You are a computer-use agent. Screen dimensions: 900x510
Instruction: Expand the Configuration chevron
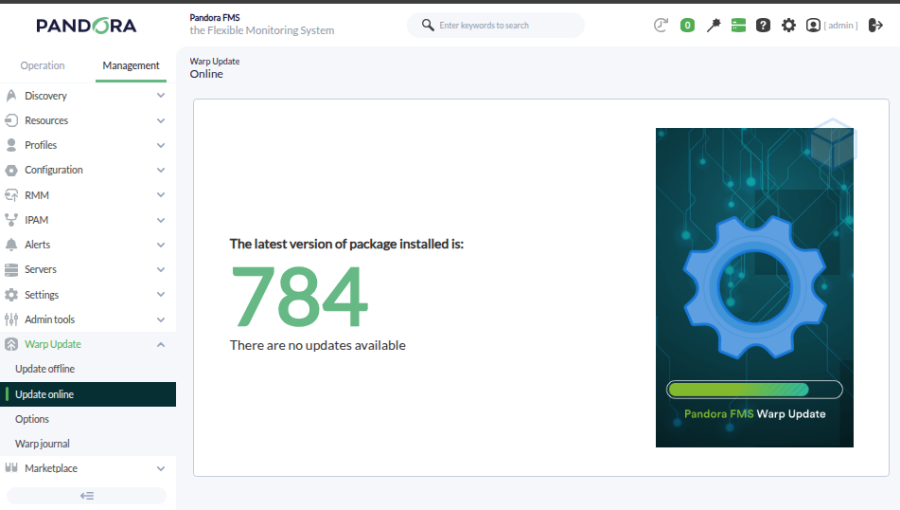tap(161, 170)
